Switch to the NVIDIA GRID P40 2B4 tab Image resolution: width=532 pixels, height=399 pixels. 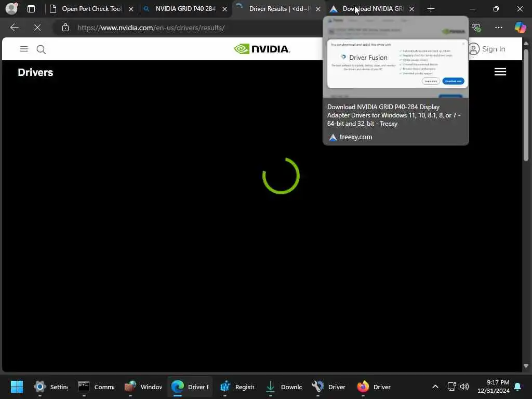pyautogui.click(x=185, y=9)
